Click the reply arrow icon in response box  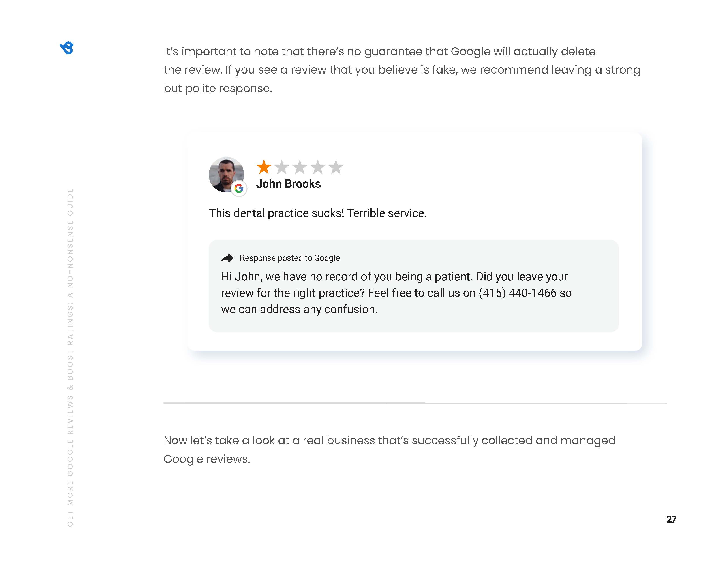coord(227,258)
